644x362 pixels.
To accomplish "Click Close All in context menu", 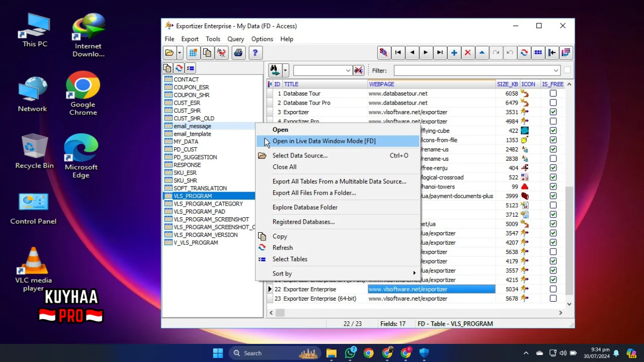I will click(x=338, y=167).
